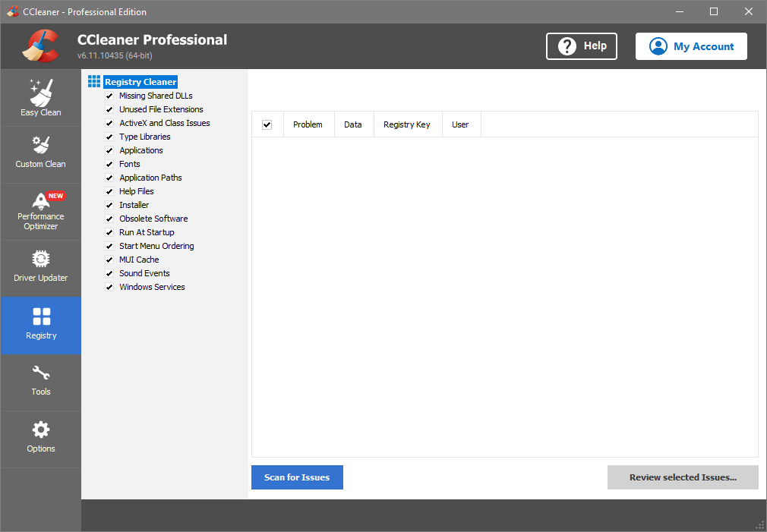This screenshot has width=767, height=532.
Task: Uncheck Unused File Extensions
Action: 109,109
